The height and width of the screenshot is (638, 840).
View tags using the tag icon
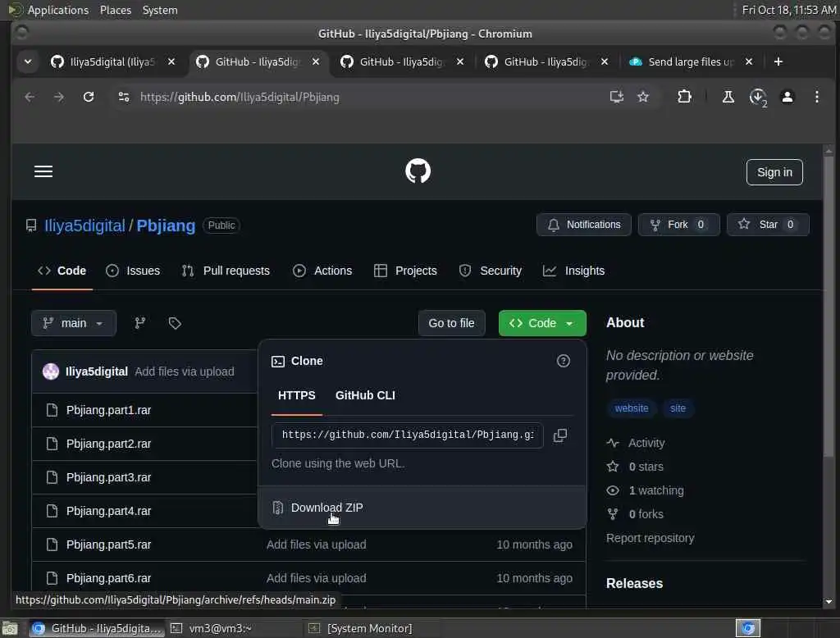tap(175, 323)
